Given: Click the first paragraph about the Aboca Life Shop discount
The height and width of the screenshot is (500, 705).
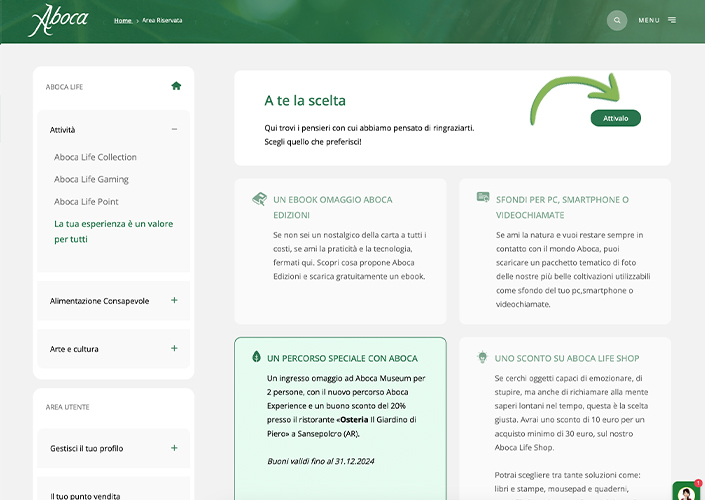Looking at the screenshot, I should (x=571, y=412).
